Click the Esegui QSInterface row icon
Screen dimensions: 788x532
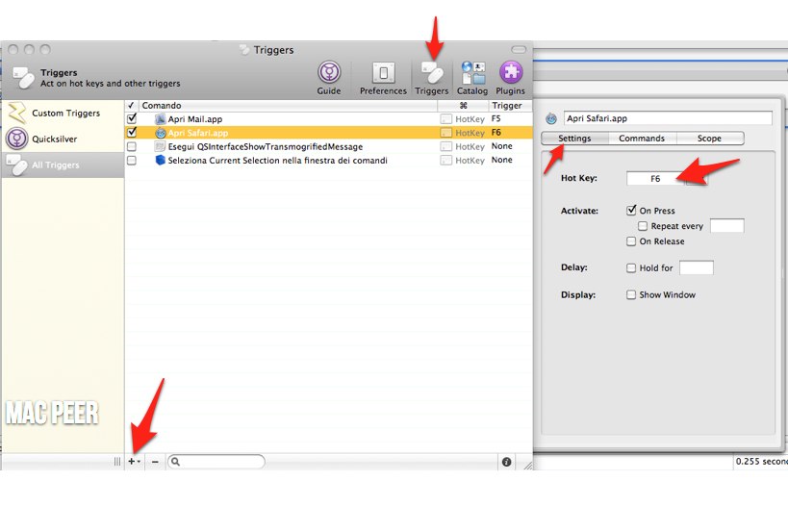point(160,146)
